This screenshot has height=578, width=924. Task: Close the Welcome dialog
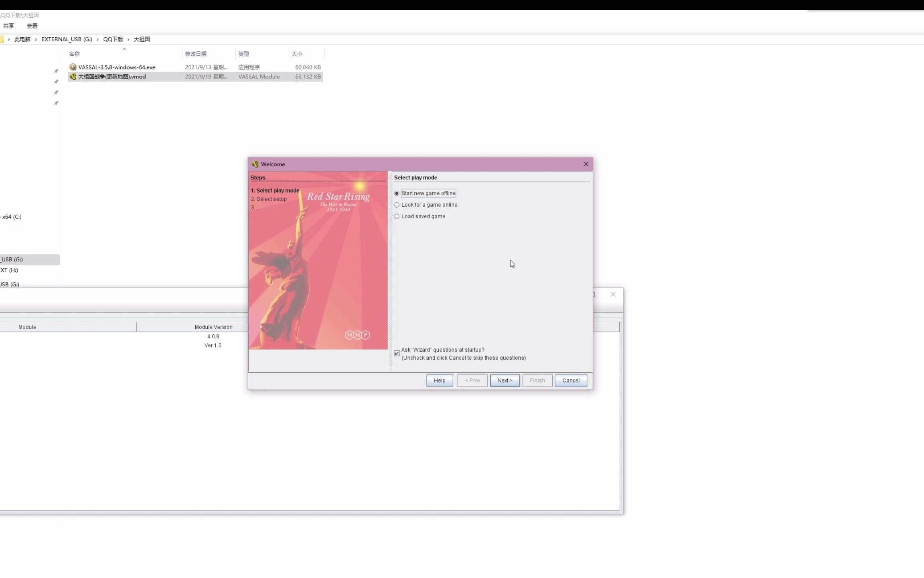pos(586,164)
